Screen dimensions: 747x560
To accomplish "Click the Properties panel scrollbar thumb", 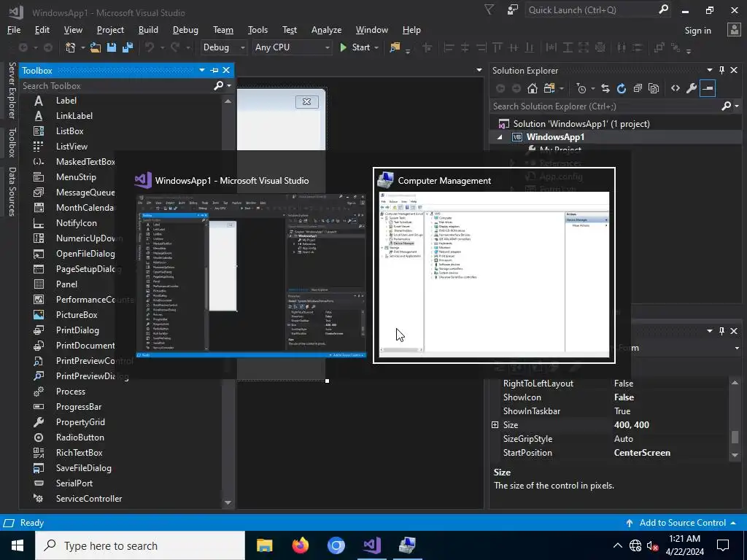I will 735,436.
